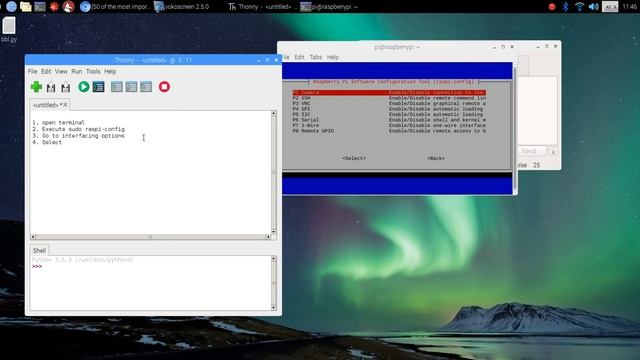Click the CPU temperature monitor in system tray

pos(610,7)
